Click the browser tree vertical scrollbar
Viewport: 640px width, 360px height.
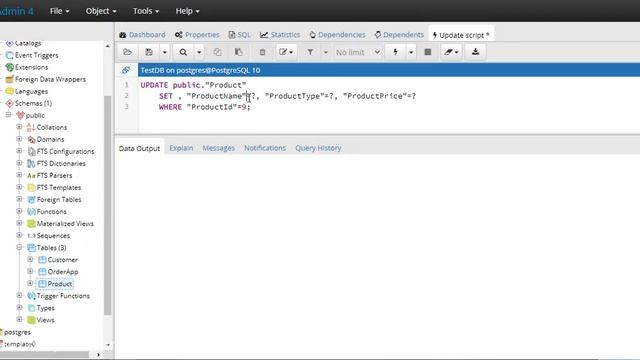click(x=107, y=204)
